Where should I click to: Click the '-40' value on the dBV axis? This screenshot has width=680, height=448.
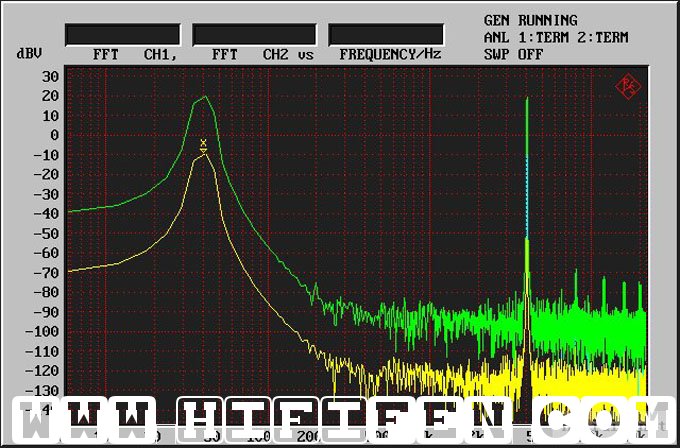coord(46,214)
